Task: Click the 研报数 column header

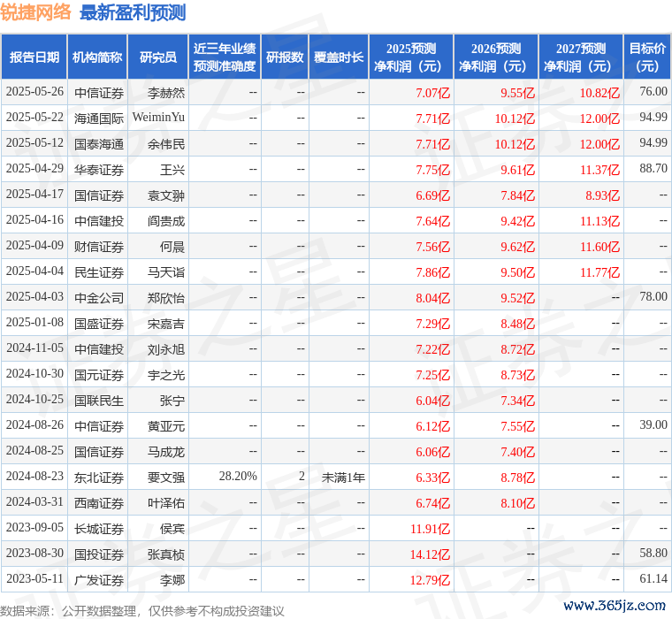Action: [285, 57]
